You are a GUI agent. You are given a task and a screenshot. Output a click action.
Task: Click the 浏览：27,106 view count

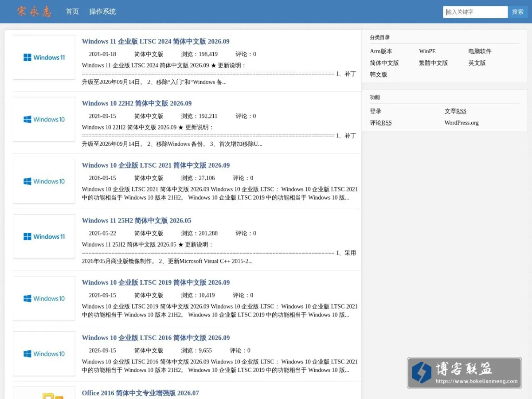tap(198, 178)
